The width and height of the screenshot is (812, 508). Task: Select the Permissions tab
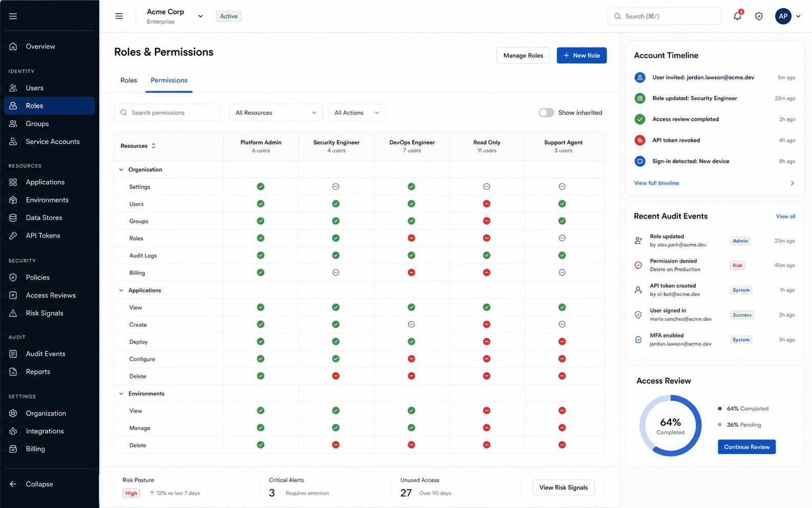coord(169,80)
